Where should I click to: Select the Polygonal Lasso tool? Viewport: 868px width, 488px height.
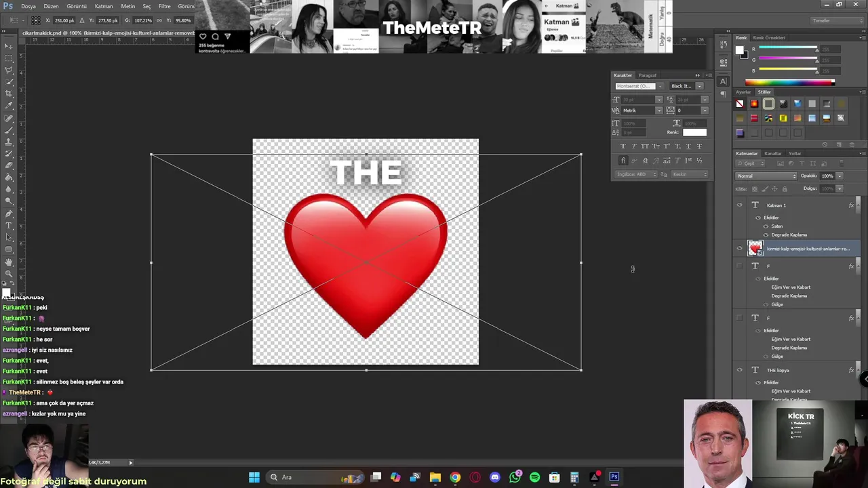coord(9,70)
